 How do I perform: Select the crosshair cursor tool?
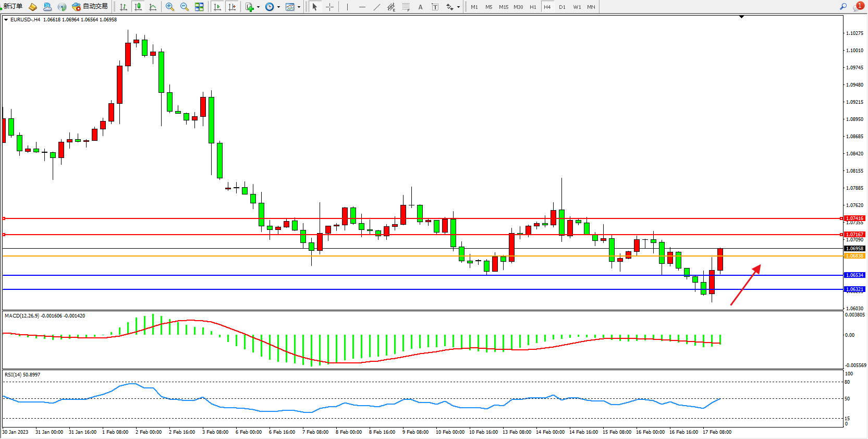[329, 7]
